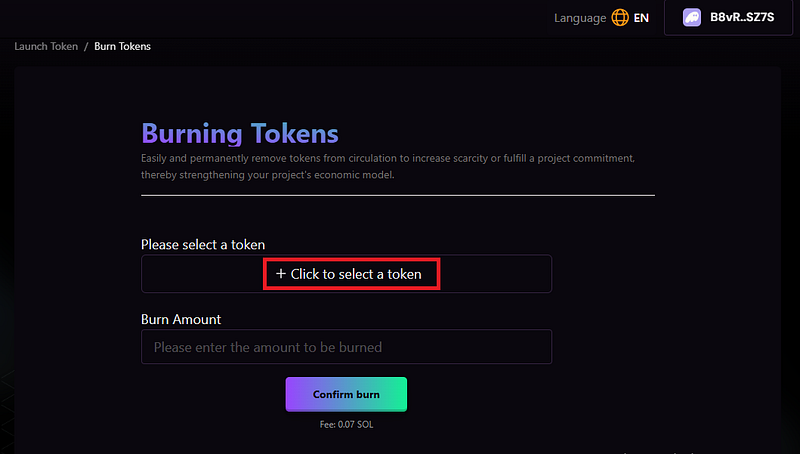
Task: Click the breadcrumb slash separator
Action: click(86, 47)
